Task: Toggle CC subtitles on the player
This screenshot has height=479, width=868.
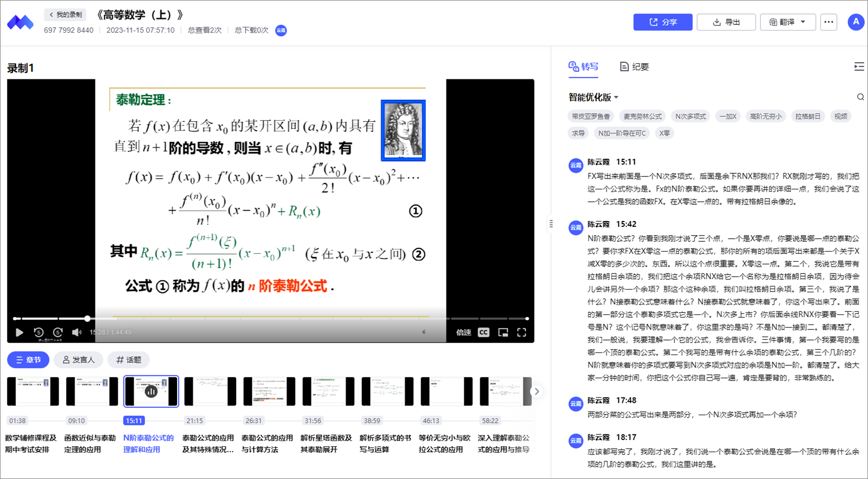Action: [483, 332]
